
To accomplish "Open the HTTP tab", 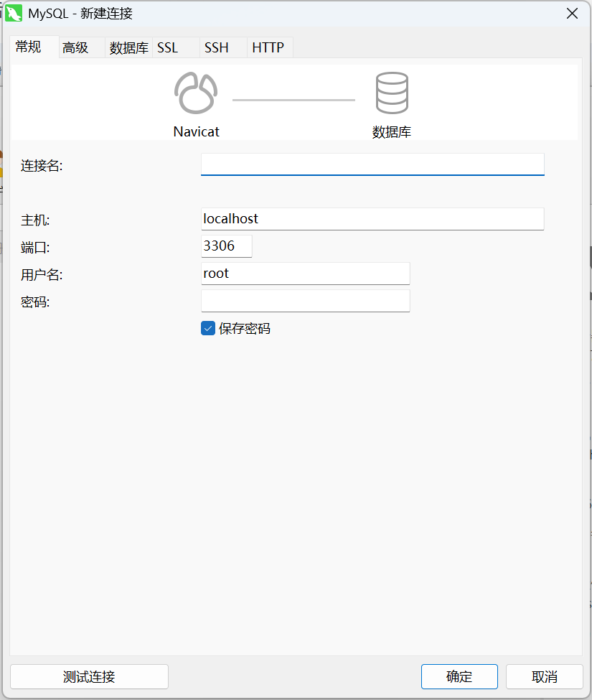I will [270, 47].
